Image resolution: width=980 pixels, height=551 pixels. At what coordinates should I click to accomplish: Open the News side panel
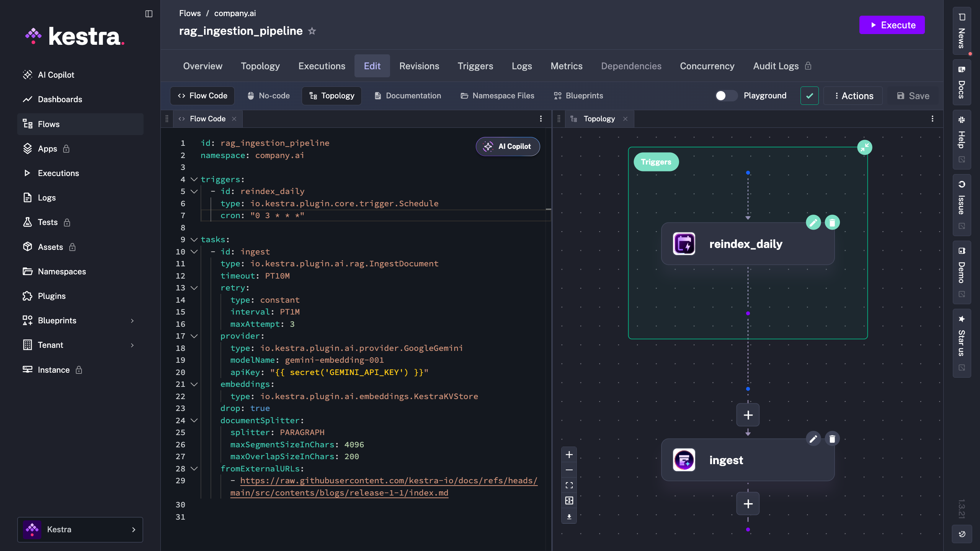962,32
